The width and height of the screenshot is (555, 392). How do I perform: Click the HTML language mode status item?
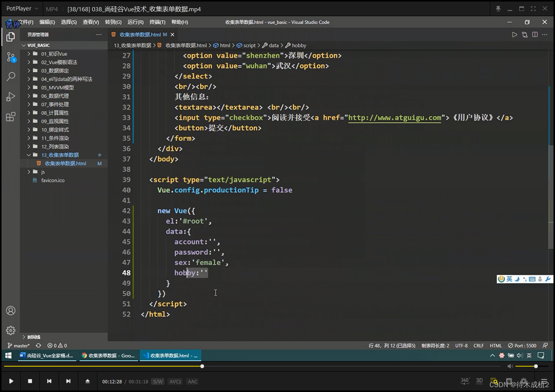[x=496, y=345]
